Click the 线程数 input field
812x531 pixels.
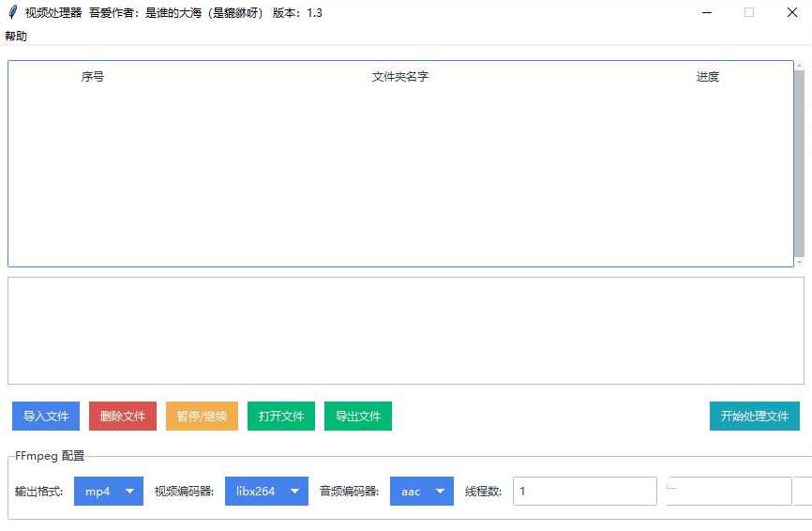[x=585, y=491]
